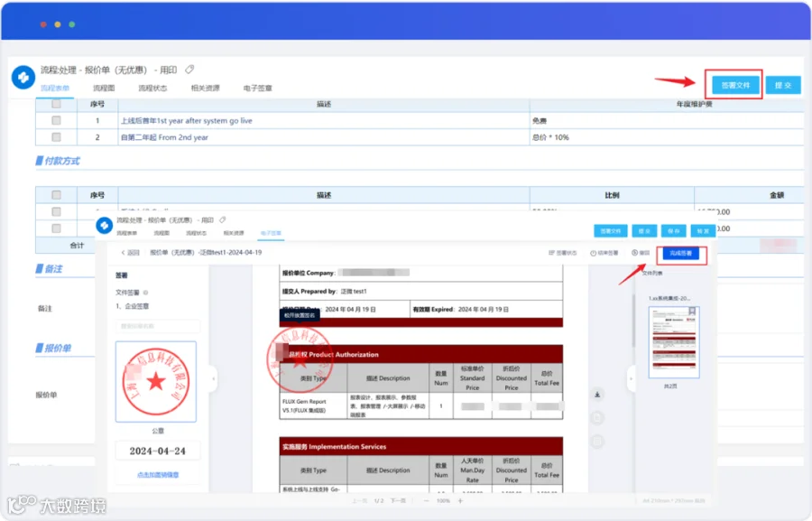Check the first row box in the payment table
Viewport: 812px width, 521px height.
click(x=57, y=211)
